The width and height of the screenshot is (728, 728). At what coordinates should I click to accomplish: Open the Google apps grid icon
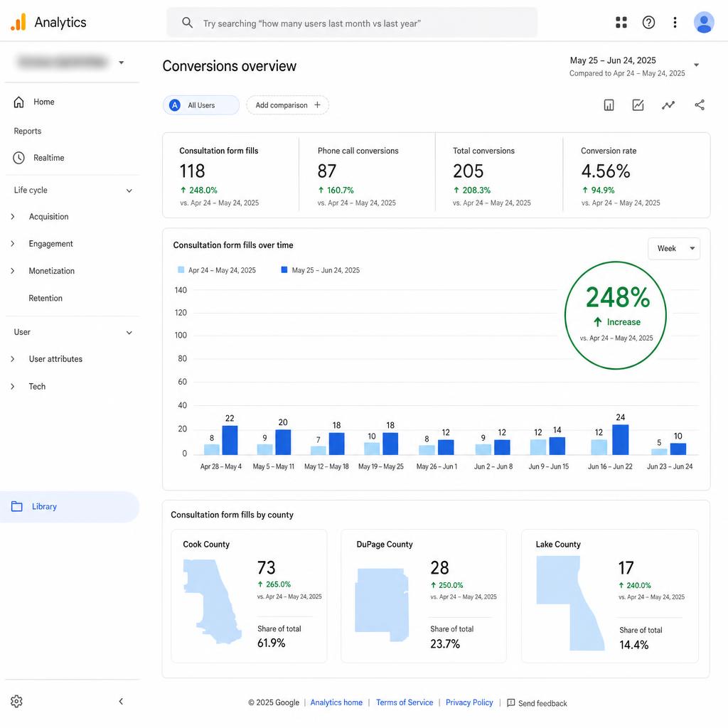621,22
